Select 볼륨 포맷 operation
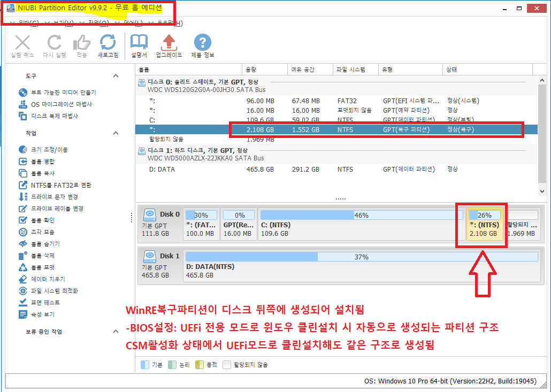The width and height of the screenshot is (551, 392). coord(36,267)
